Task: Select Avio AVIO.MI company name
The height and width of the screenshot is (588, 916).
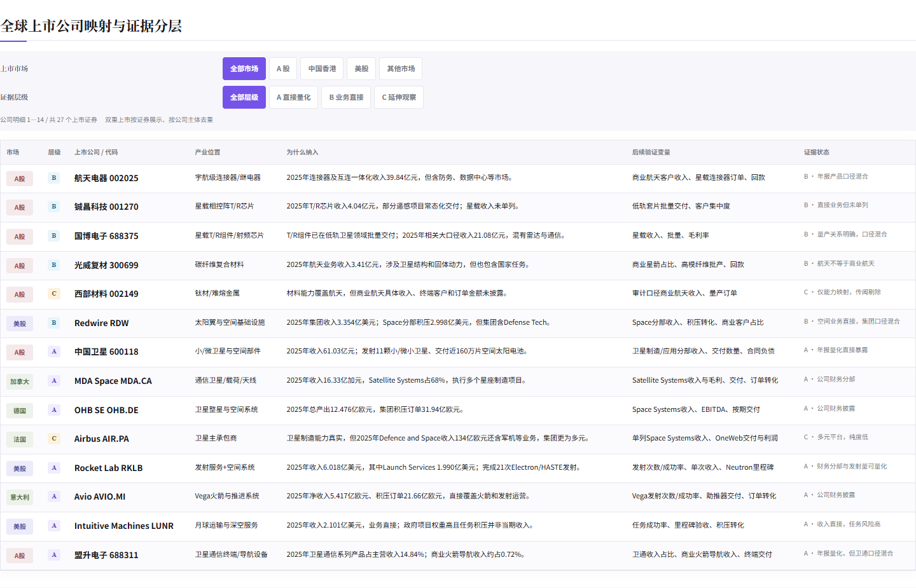Action: tap(100, 496)
